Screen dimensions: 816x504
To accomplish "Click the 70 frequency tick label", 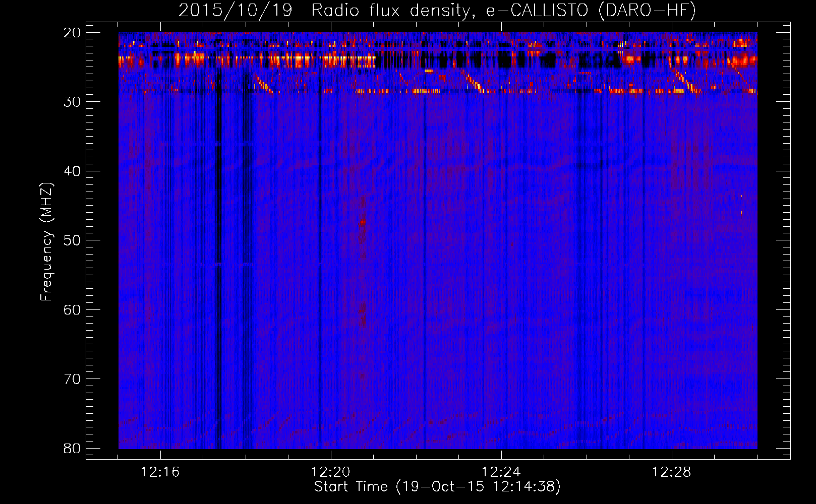I will (72, 379).
